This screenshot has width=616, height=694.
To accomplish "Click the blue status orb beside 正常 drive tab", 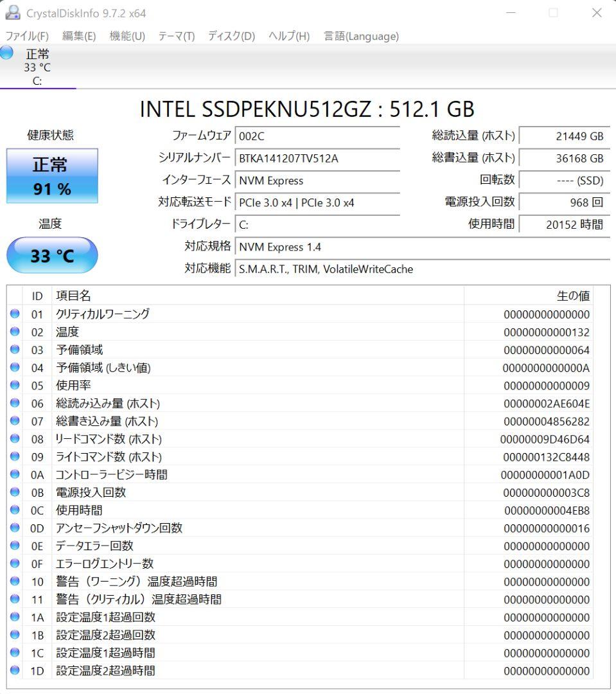I will coord(6,53).
